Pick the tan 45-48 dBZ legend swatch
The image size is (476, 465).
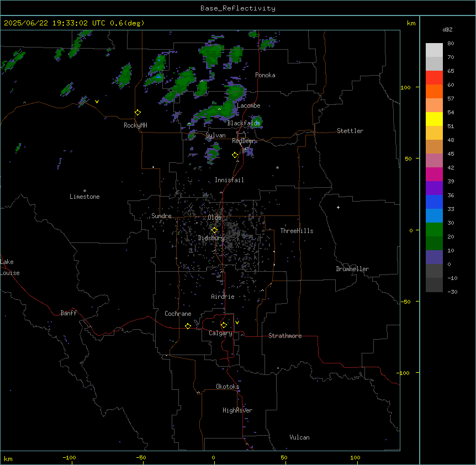point(434,146)
